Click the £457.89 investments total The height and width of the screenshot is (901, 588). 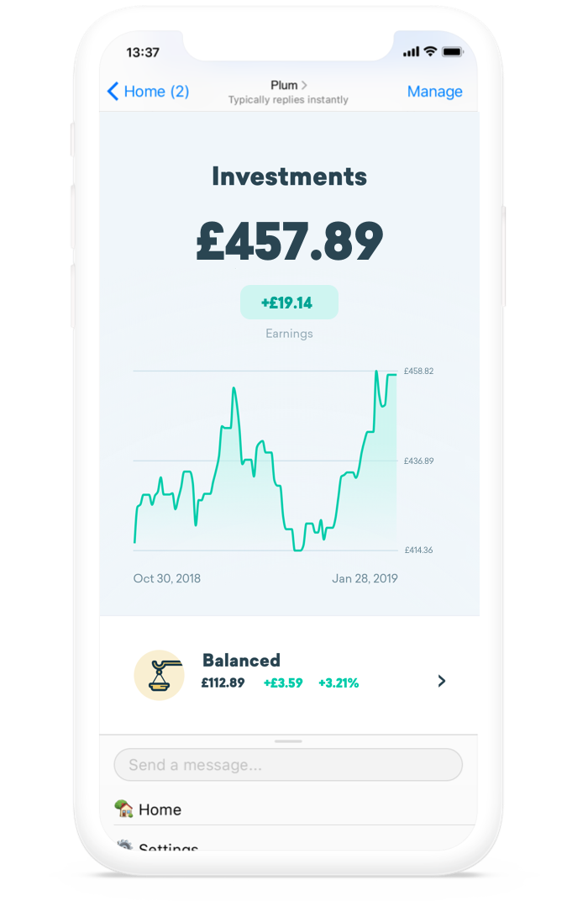(290, 241)
